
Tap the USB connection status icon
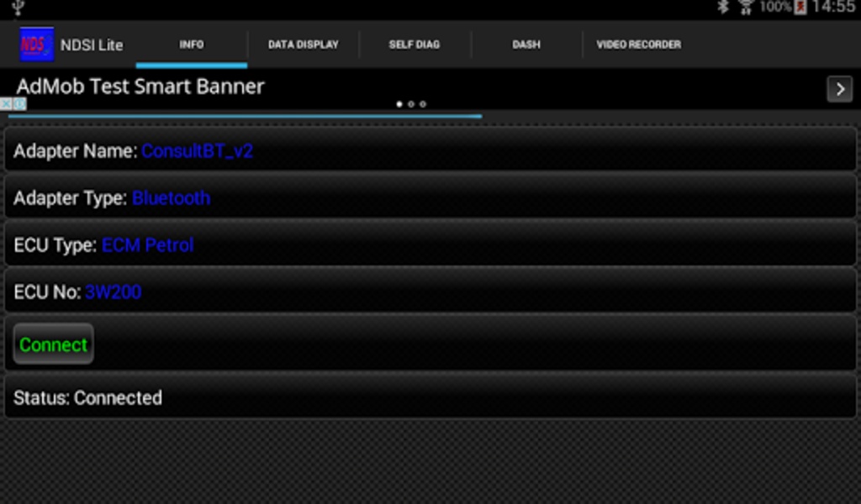point(18,7)
